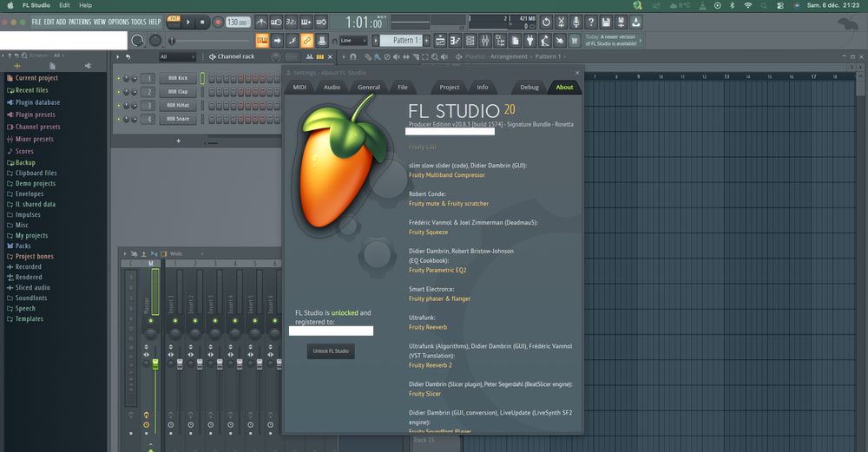Click the Bluetooth icon in menu bar

732,5
